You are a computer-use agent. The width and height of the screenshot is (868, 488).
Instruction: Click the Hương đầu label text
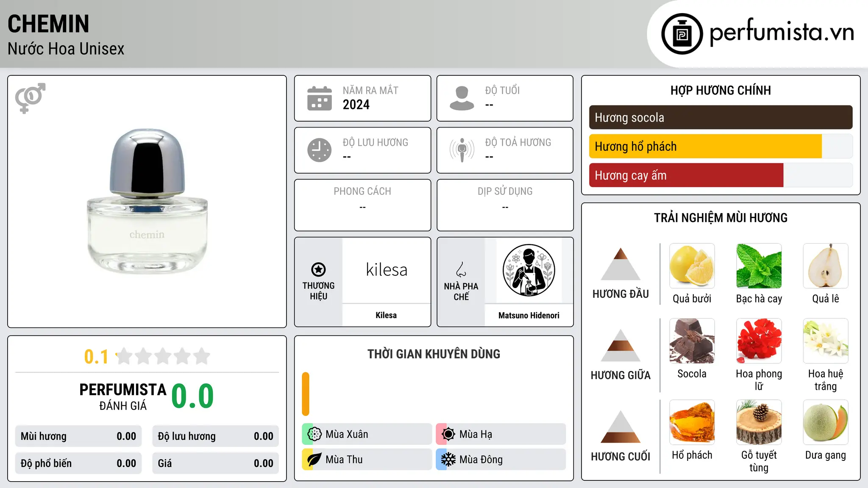click(620, 294)
